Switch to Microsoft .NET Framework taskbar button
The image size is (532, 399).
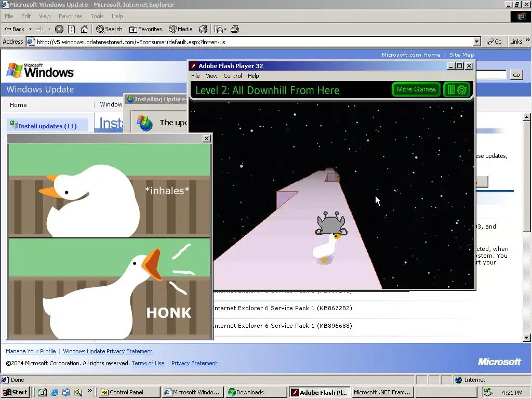tap(382, 392)
